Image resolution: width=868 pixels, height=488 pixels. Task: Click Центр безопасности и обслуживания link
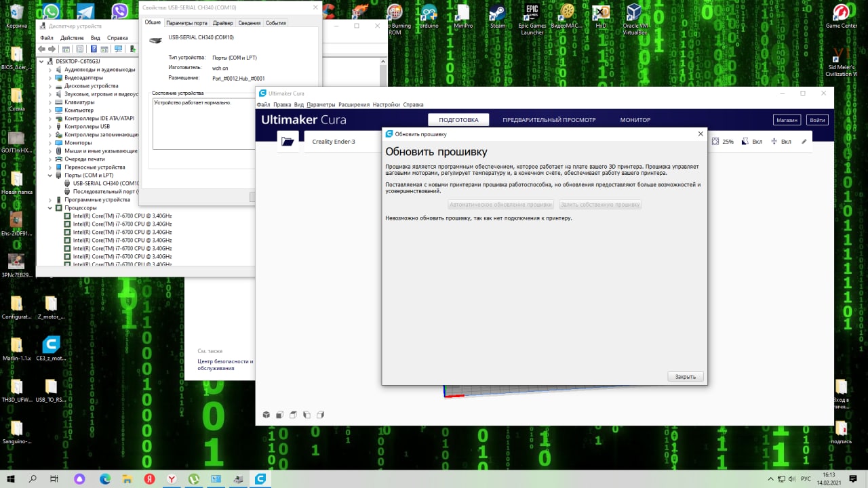(225, 365)
